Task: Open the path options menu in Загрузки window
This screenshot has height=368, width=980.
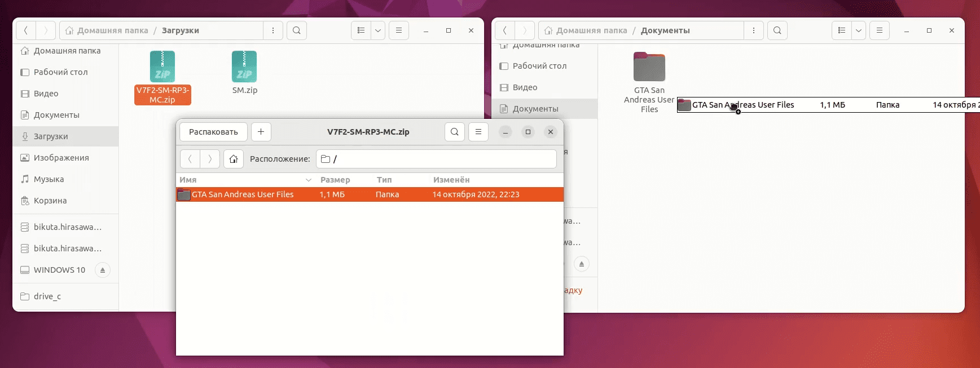Action: point(273,30)
